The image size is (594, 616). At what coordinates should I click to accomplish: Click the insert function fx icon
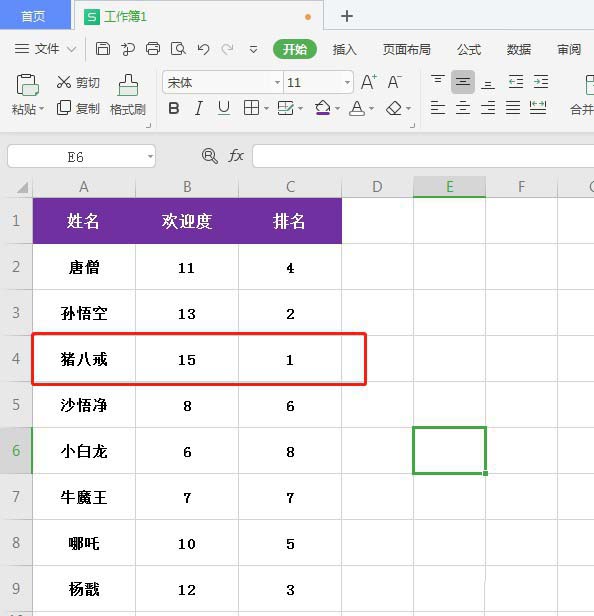tap(236, 156)
